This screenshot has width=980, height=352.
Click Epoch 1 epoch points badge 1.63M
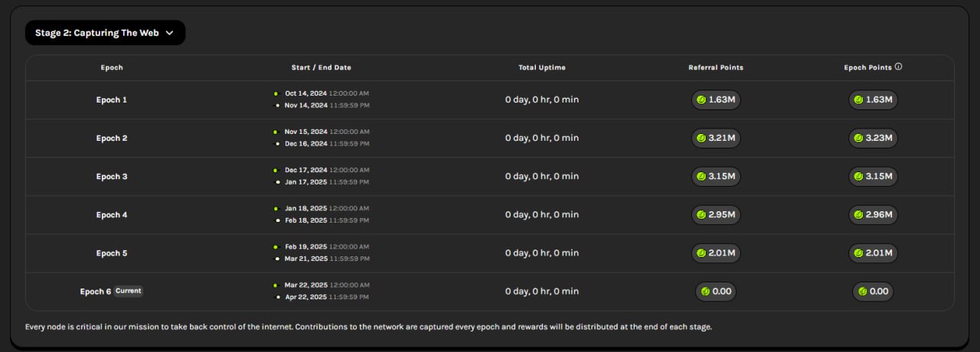[x=873, y=99]
